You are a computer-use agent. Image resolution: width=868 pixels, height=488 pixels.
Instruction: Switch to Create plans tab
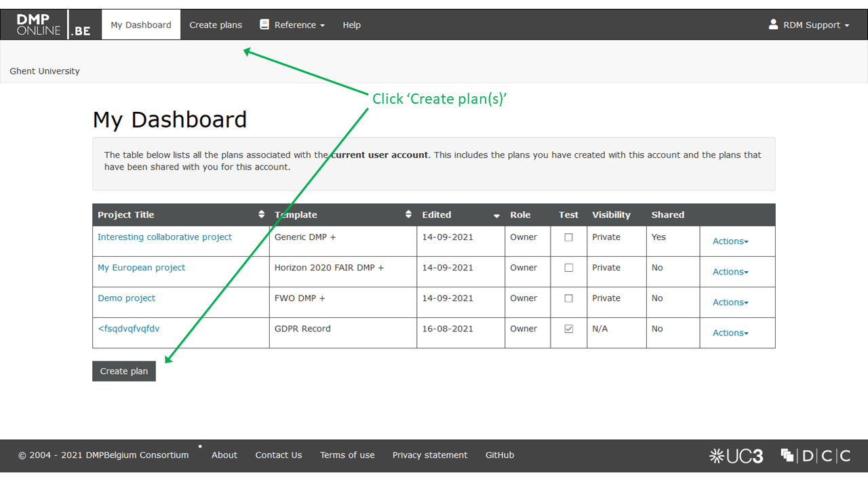pyautogui.click(x=216, y=25)
